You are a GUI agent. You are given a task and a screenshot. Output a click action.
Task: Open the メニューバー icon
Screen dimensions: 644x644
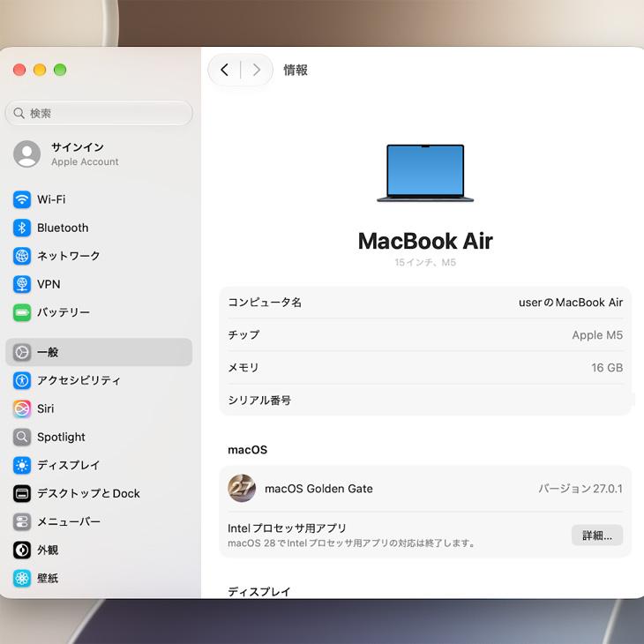(22, 522)
